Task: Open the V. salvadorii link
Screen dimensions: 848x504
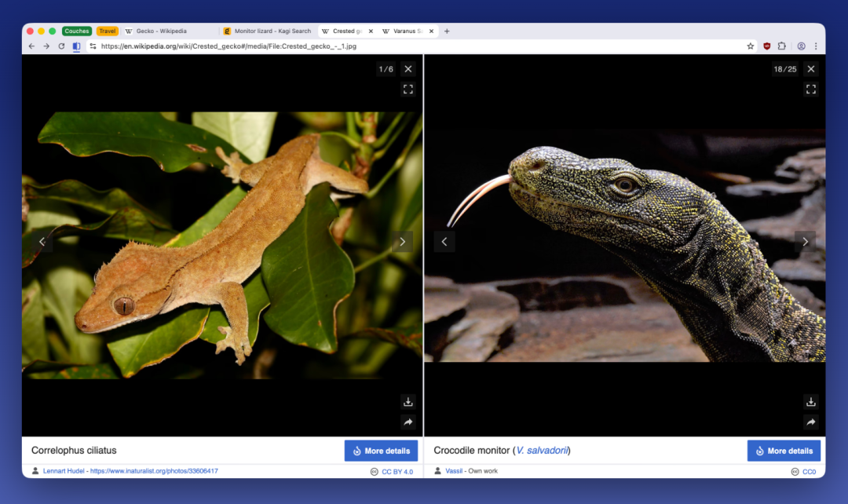Action: pos(542,451)
